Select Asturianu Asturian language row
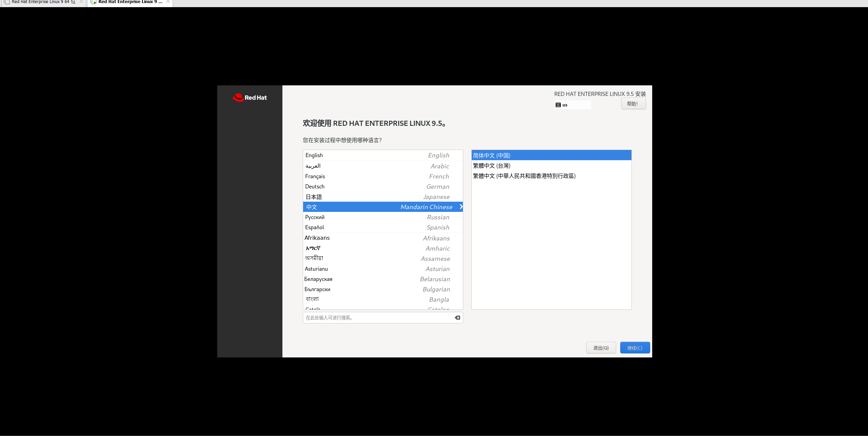Viewport: 868px width, 436px height. (383, 269)
